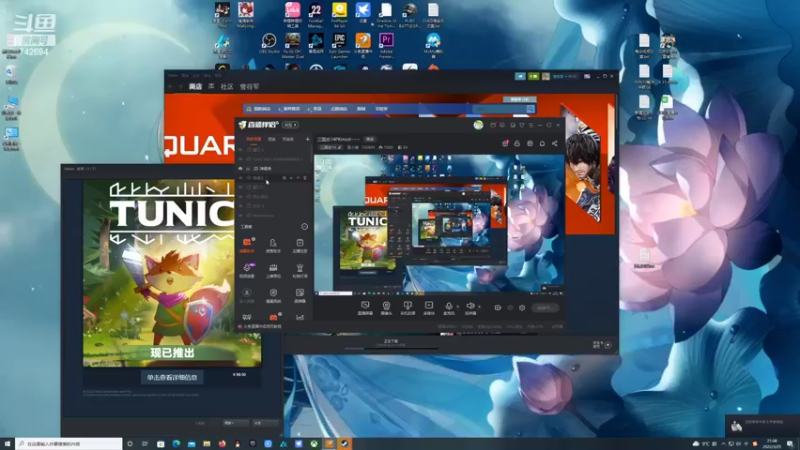Collapse the toolbox section with circle button

tap(305, 227)
